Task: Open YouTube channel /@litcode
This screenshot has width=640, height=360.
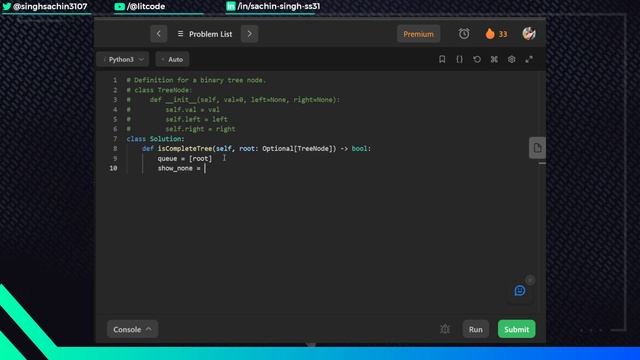Action: 140,7
